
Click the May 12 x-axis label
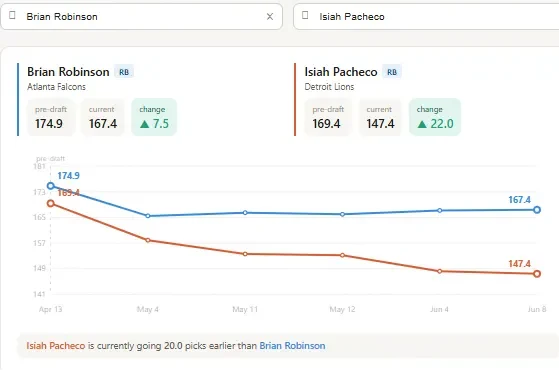click(x=342, y=309)
